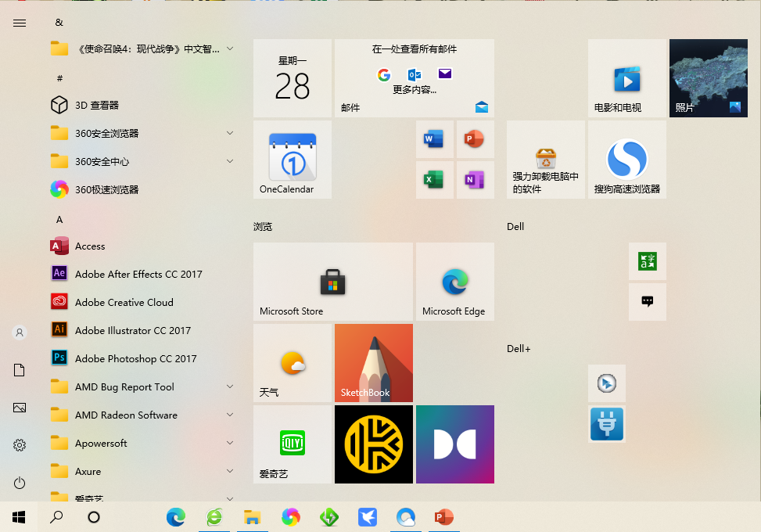This screenshot has width=761, height=532.
Task: Launch 3D 查看器 from the app list
Action: pyautogui.click(x=143, y=105)
